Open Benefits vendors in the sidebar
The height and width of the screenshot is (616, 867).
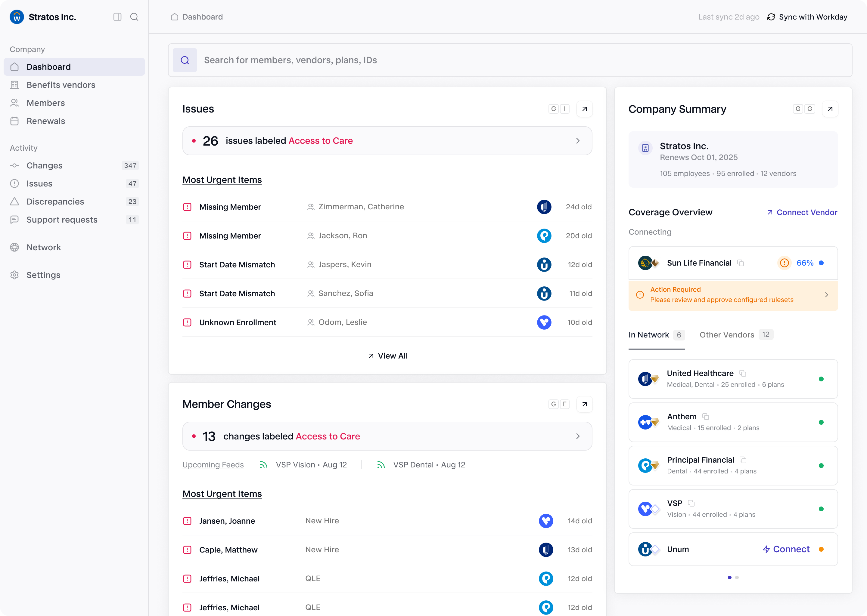click(61, 85)
